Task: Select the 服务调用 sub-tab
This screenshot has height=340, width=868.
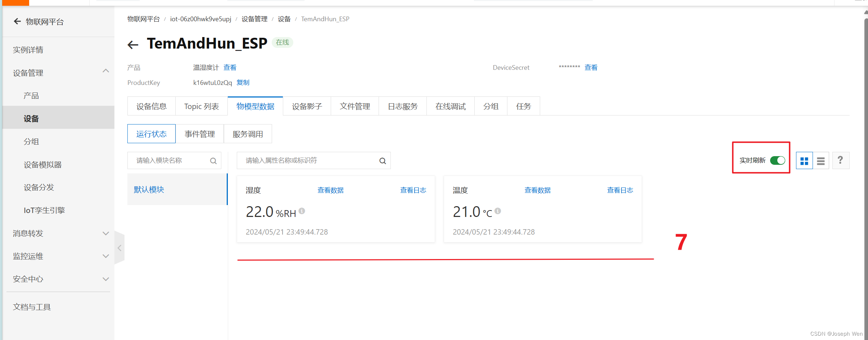Action: click(248, 134)
